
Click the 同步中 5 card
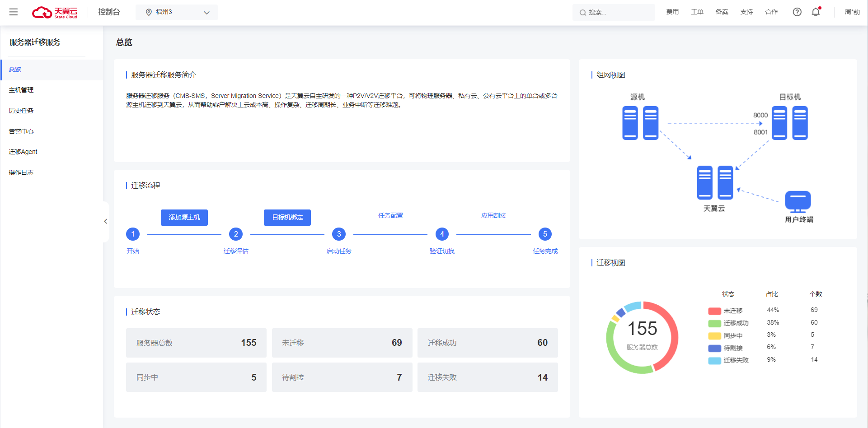pyautogui.click(x=196, y=377)
